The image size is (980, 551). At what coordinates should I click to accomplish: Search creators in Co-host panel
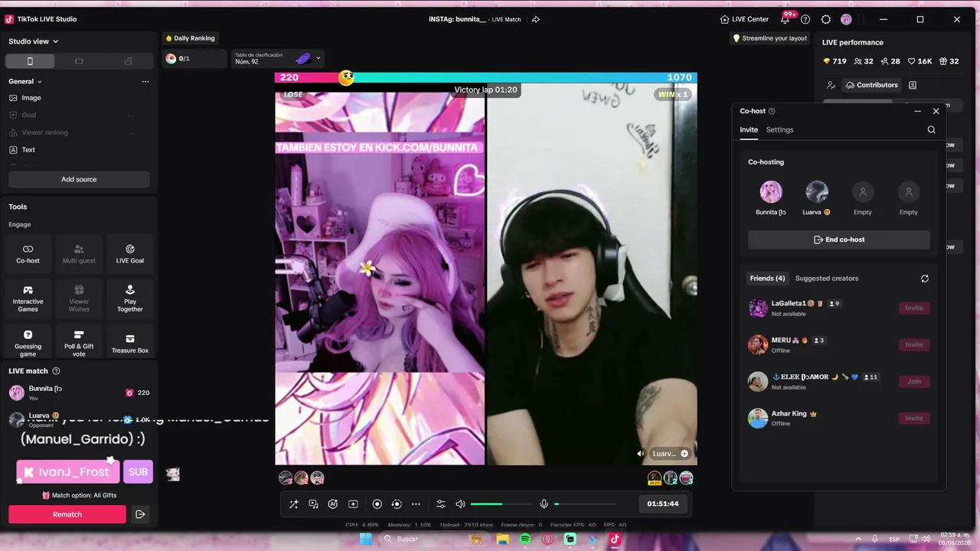(x=932, y=130)
